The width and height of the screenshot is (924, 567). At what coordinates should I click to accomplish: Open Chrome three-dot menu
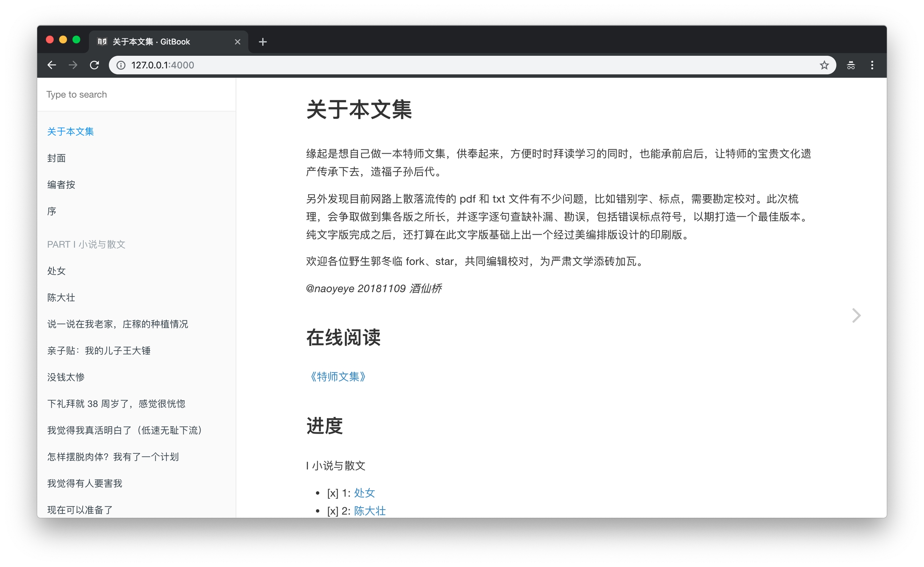coord(872,65)
